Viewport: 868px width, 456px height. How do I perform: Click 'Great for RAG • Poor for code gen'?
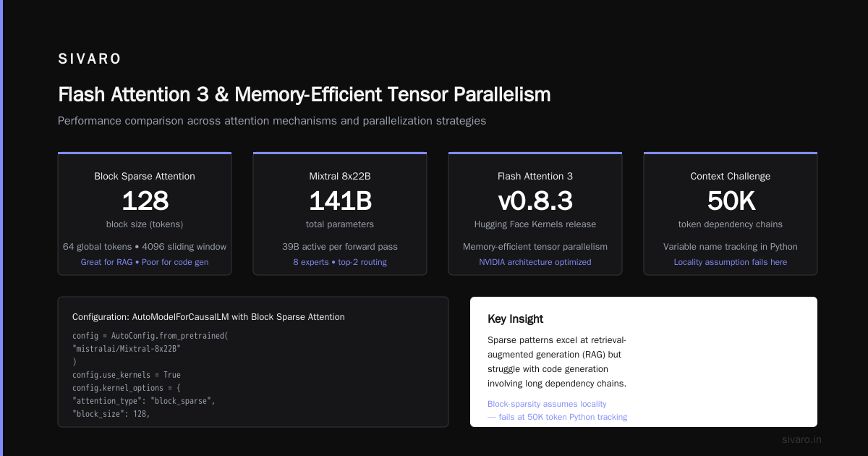pos(145,262)
